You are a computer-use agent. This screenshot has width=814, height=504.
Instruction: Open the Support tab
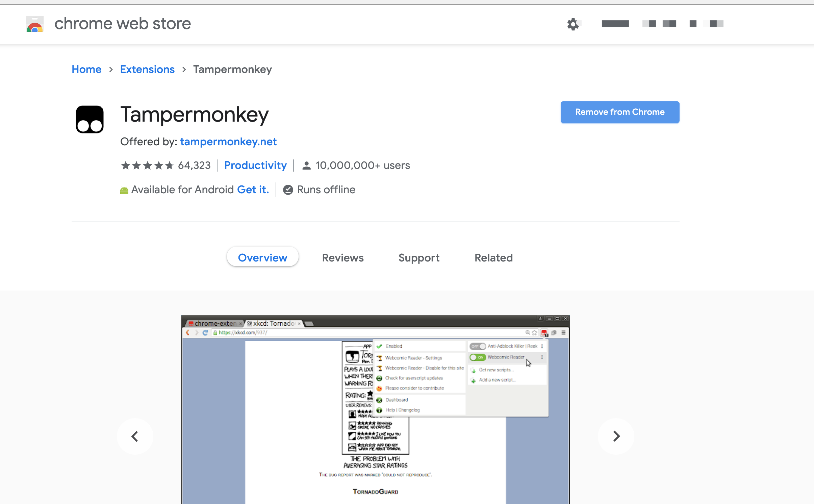click(x=418, y=258)
